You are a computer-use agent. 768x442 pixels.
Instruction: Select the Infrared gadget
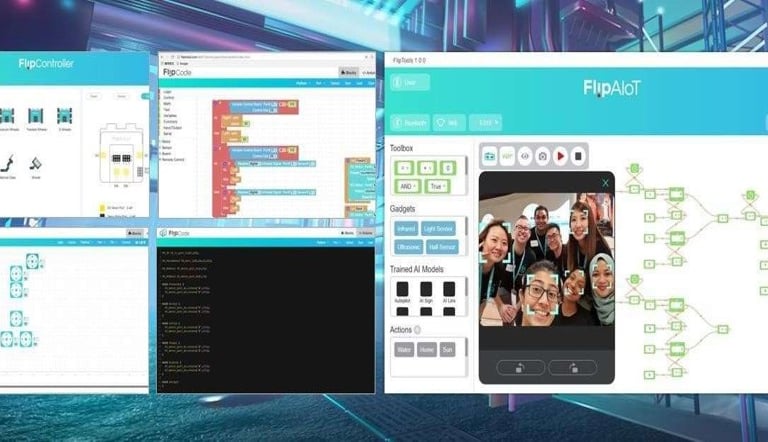click(x=406, y=229)
